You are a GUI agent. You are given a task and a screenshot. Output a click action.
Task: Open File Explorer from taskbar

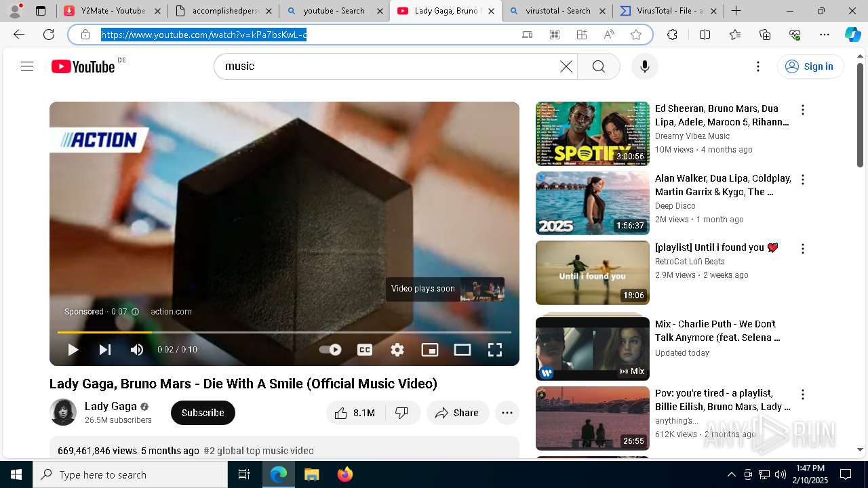(311, 474)
